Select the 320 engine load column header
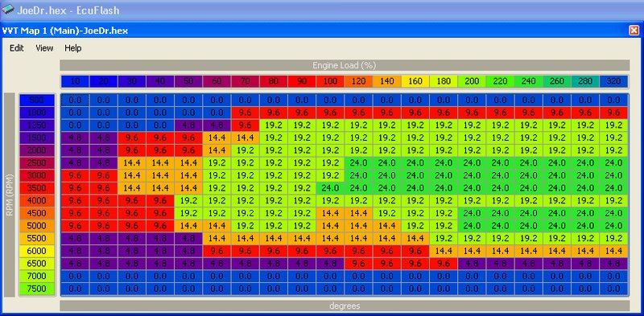This screenshot has width=644, height=316. (613, 81)
